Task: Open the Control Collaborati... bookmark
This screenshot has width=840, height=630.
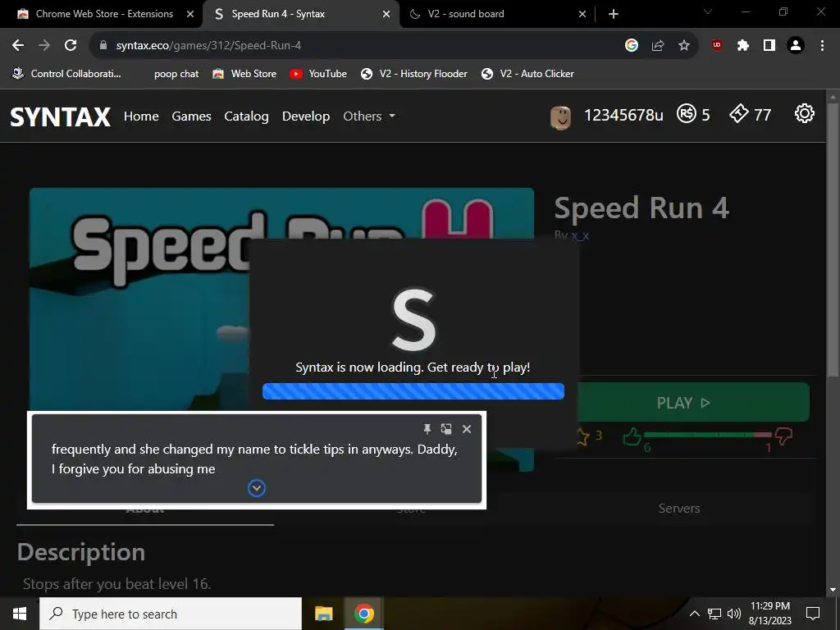Action: pos(67,73)
